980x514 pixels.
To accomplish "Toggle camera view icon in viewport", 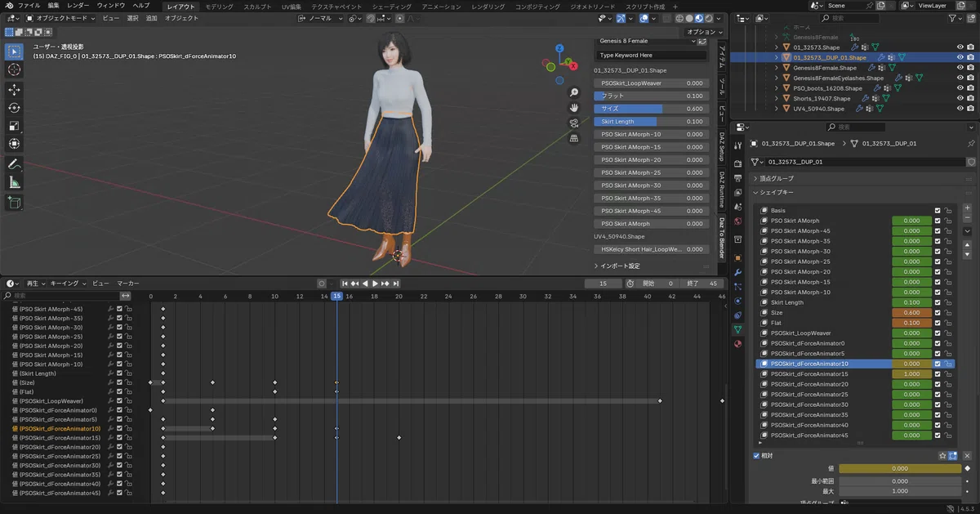I will 574,123.
